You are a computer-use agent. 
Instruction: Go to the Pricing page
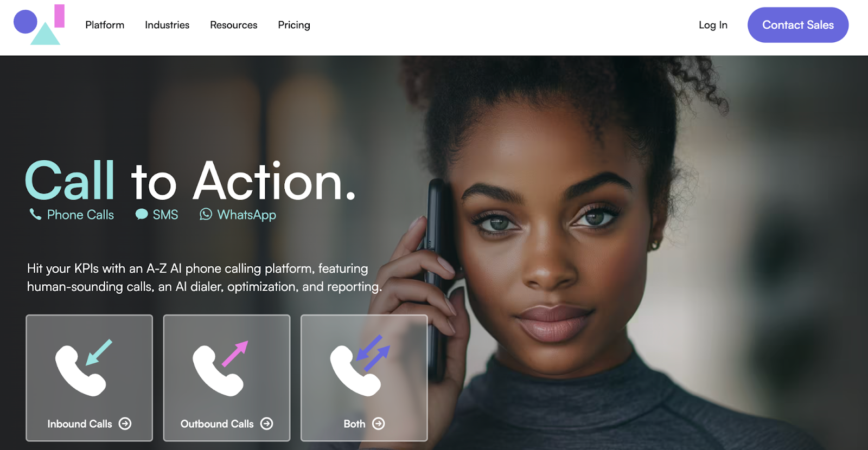point(294,25)
